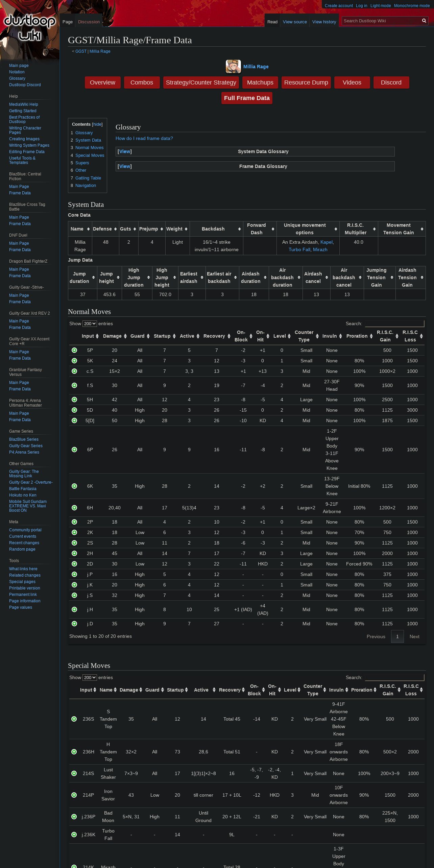Expand the 2D row green plus
The width and height of the screenshot is (434, 868).
click(x=74, y=564)
